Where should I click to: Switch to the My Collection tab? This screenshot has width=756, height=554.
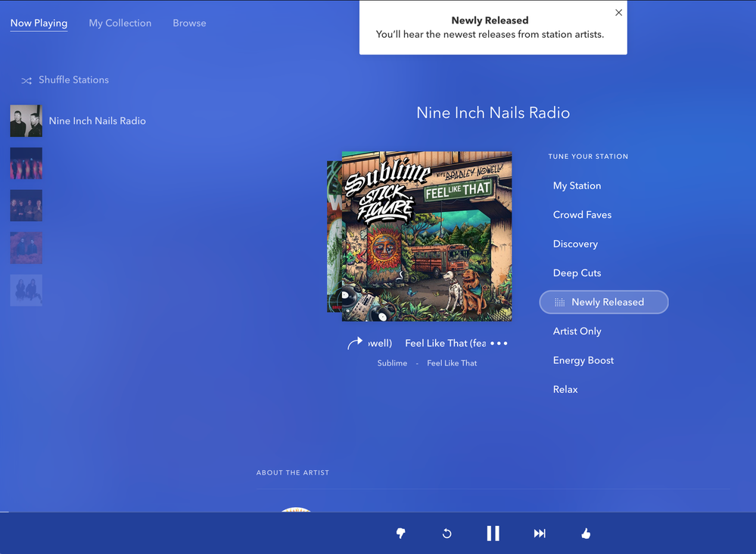120,23
